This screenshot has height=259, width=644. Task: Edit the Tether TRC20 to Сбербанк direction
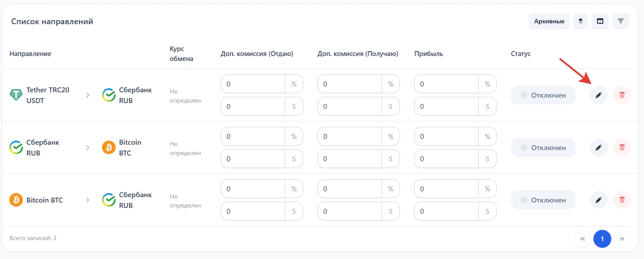click(598, 95)
